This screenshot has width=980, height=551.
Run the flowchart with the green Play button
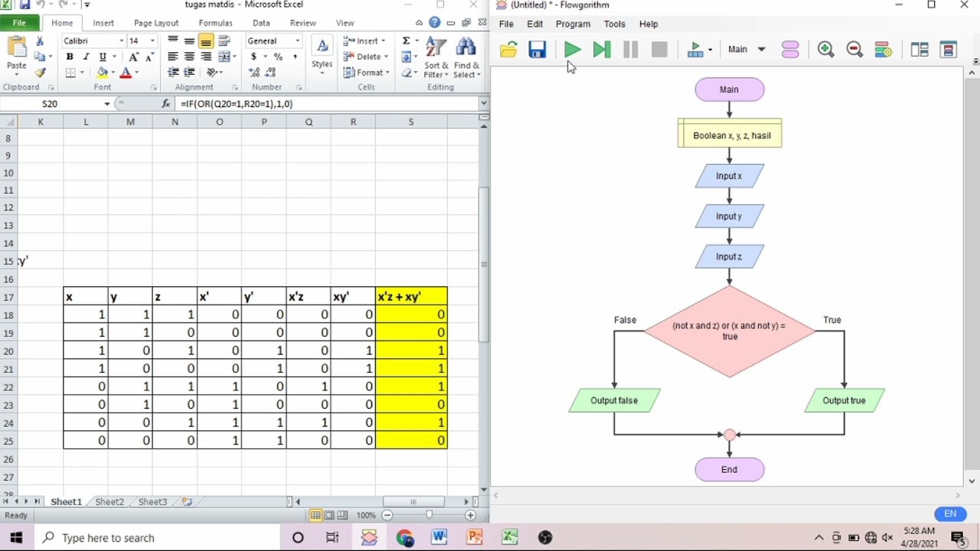pyautogui.click(x=572, y=50)
